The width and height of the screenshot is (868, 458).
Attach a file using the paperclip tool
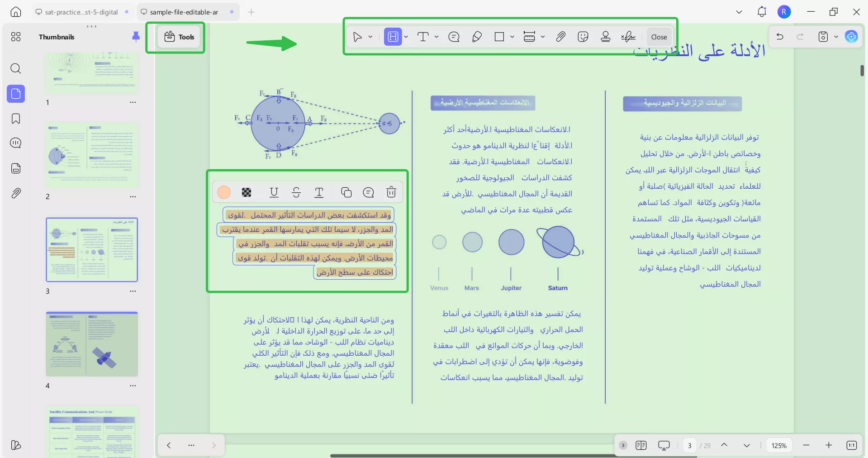coord(560,37)
